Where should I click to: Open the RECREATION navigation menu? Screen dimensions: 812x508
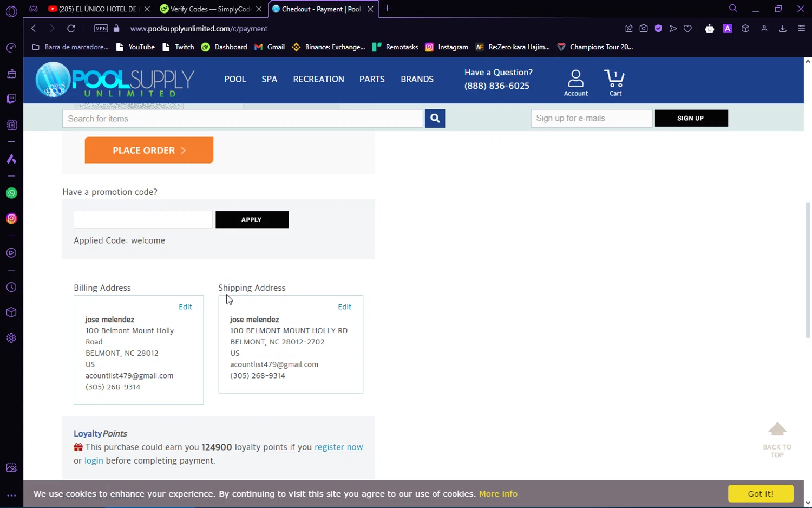point(318,79)
